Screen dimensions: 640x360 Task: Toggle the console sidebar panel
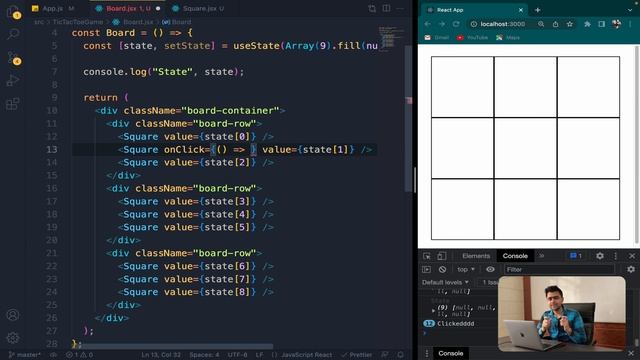click(427, 269)
